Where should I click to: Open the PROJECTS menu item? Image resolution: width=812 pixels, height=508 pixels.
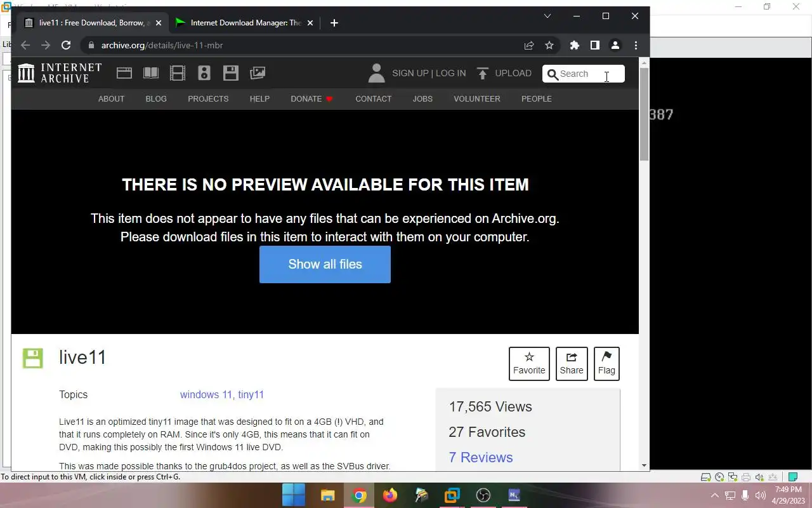tap(208, 98)
